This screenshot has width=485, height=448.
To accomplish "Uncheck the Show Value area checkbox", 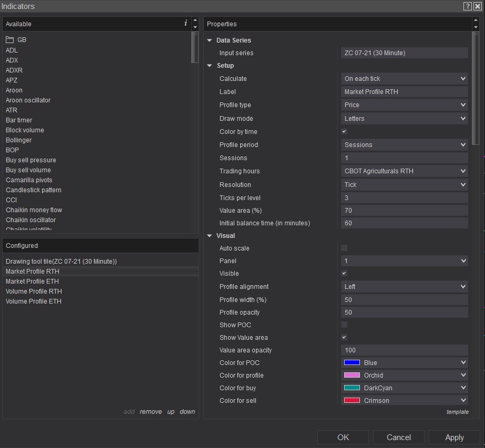I will (344, 338).
